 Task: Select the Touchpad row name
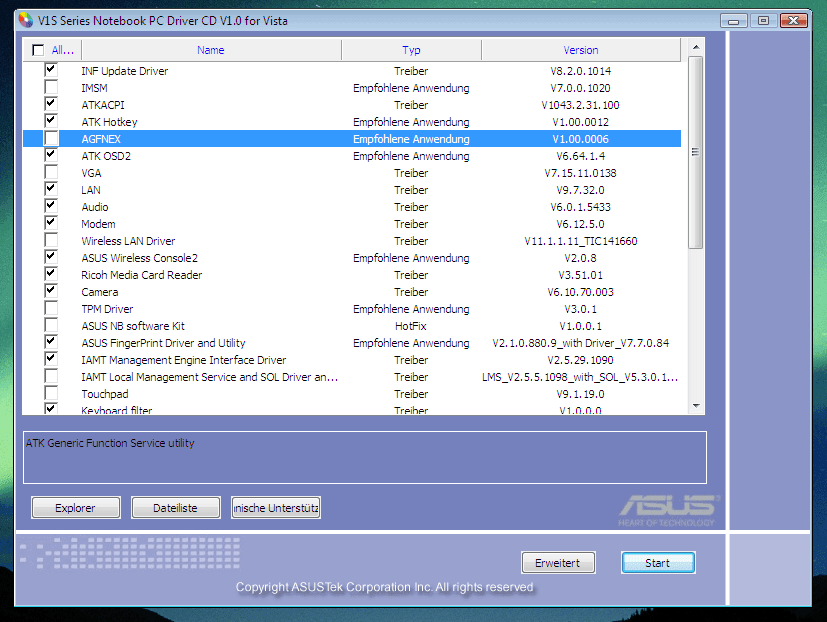(x=105, y=394)
